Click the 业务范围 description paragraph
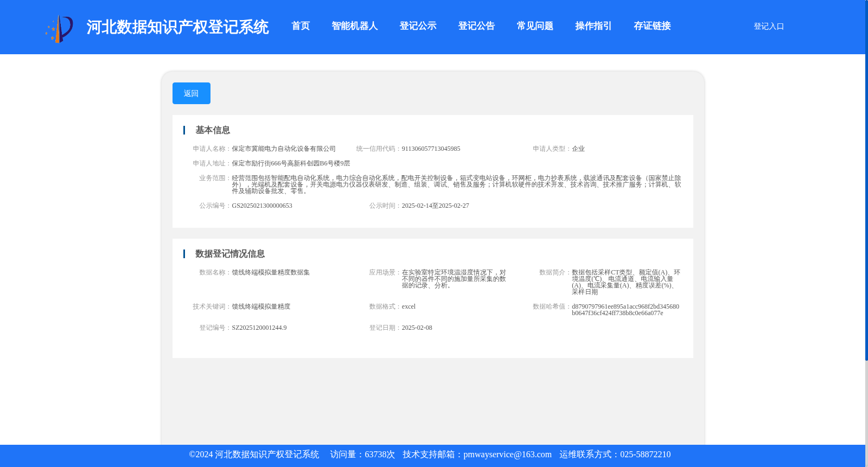Viewport: 868px width, 467px height. (456, 184)
